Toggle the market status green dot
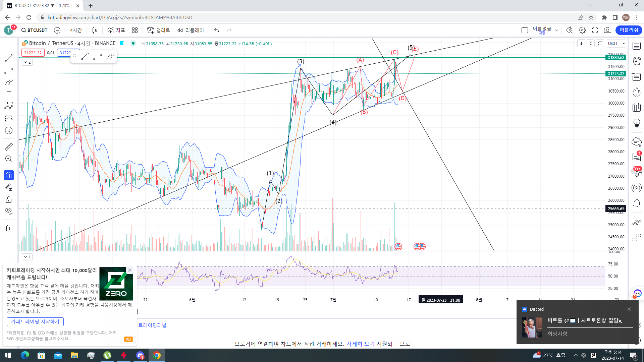The image size is (644, 362). point(133,43)
